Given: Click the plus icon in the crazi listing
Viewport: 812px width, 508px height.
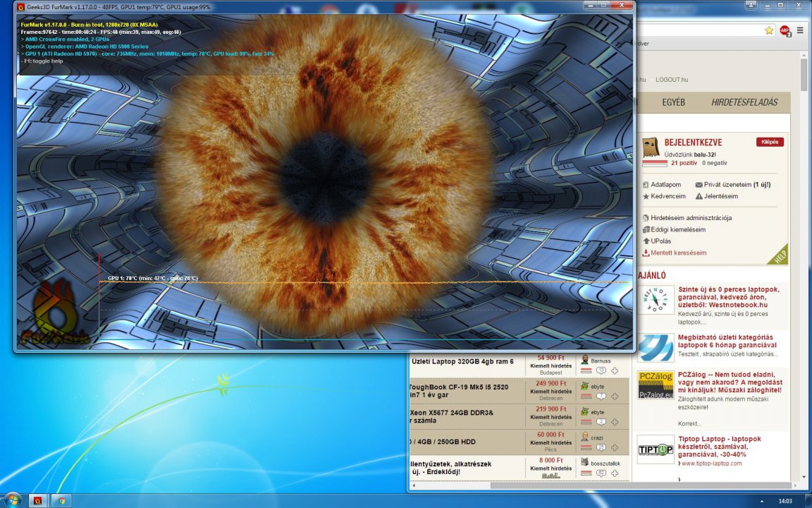Looking at the screenshot, I should (615, 447).
